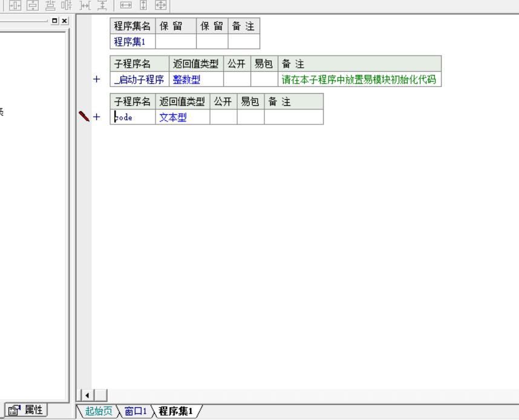519x420 pixels.
Task: Click the 属性 tab icon
Action: [15, 410]
